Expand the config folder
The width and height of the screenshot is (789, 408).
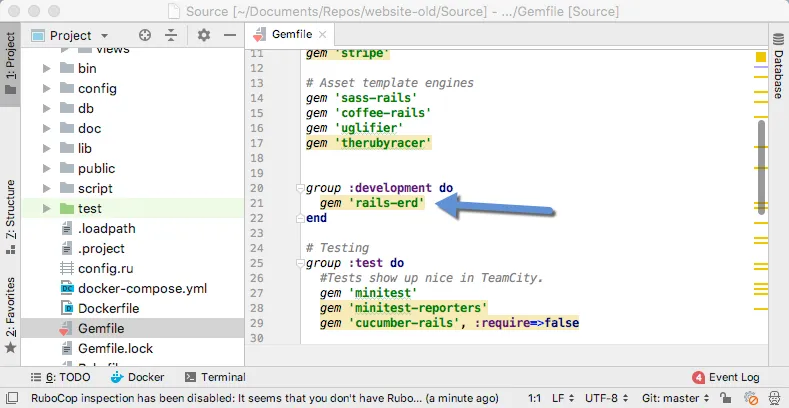coord(47,89)
